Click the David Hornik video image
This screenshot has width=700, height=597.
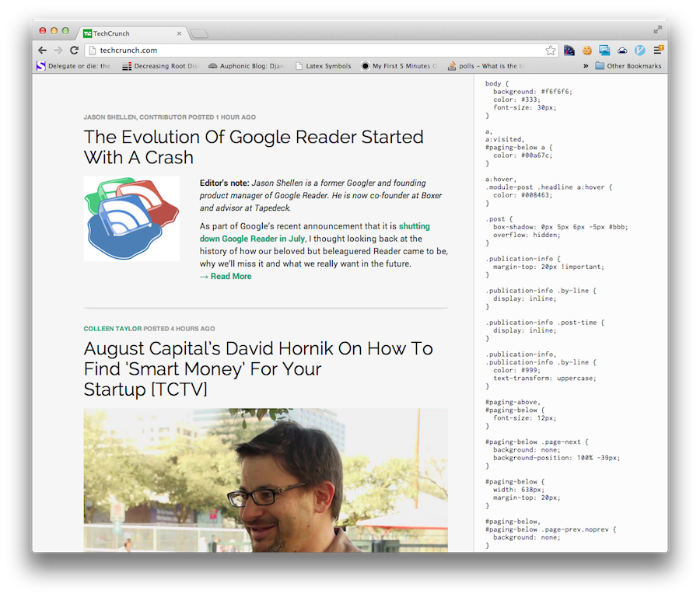click(x=266, y=480)
